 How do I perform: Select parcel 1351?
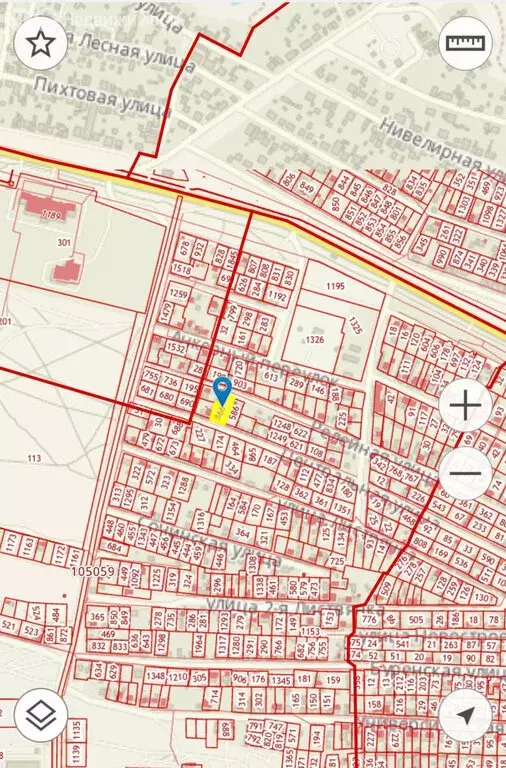(341, 509)
